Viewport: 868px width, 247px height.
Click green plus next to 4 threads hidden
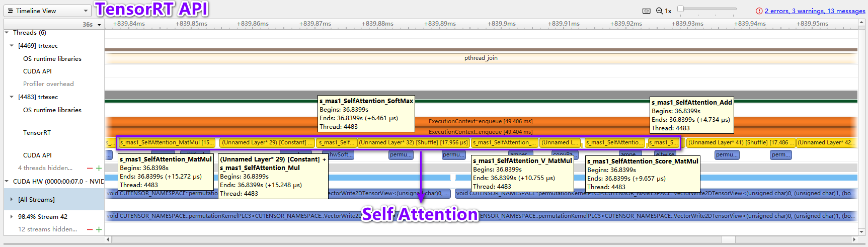click(99, 169)
